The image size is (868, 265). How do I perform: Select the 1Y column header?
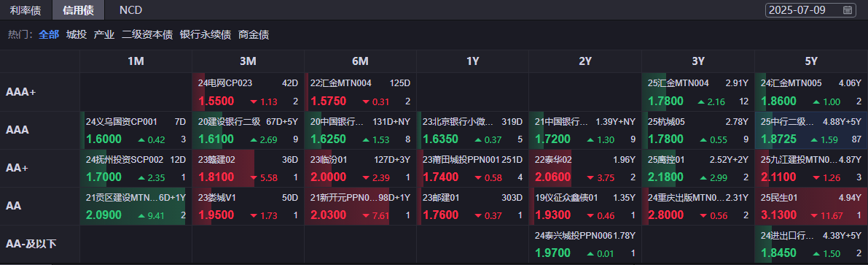pos(473,61)
